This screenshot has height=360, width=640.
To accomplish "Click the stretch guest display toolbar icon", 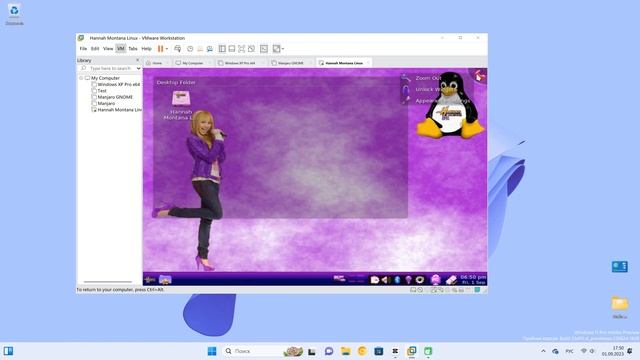I will click(x=276, y=49).
